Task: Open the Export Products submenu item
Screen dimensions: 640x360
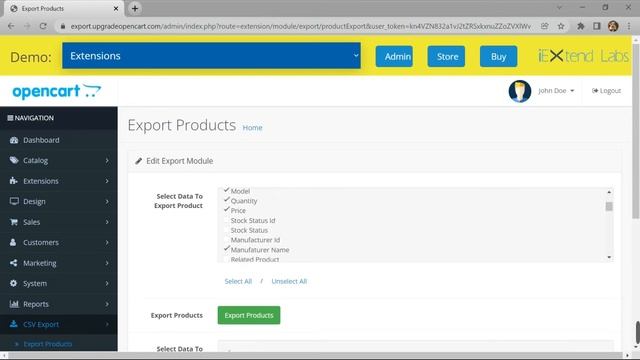Action: pyautogui.click(x=47, y=344)
